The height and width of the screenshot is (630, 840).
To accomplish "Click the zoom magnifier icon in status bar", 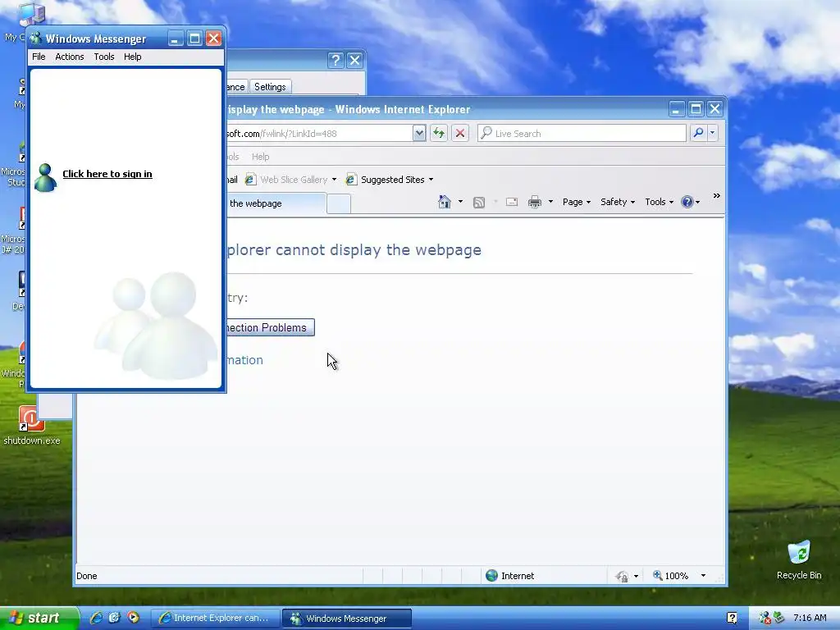I will (657, 575).
